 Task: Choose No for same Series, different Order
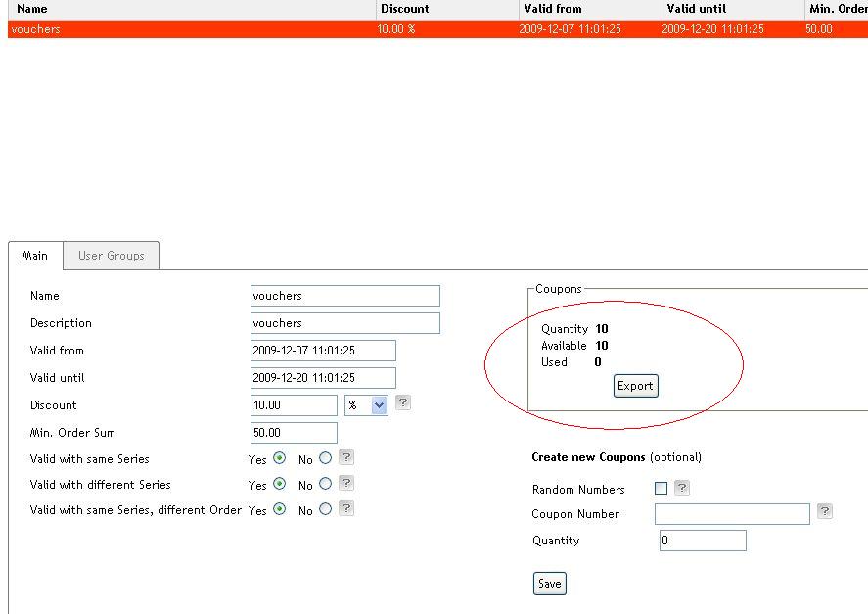pos(326,509)
